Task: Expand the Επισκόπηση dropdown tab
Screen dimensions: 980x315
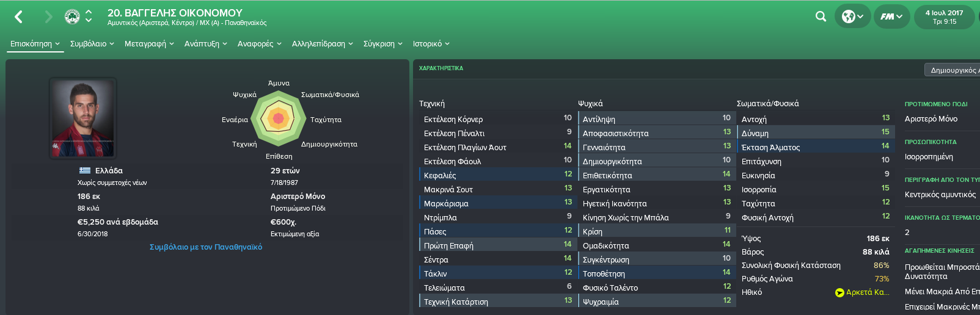Action: coord(35,44)
